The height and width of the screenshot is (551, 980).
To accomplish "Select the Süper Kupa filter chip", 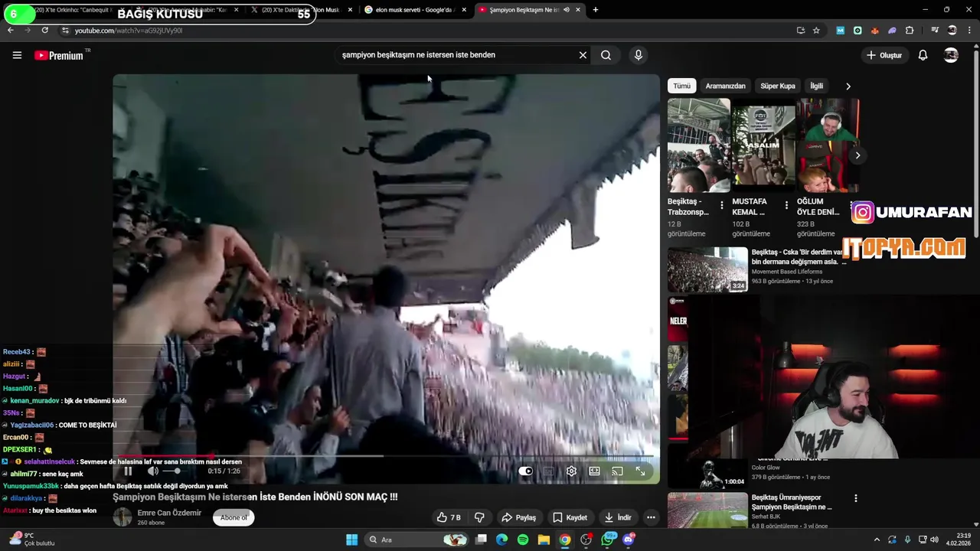I will [x=777, y=86].
